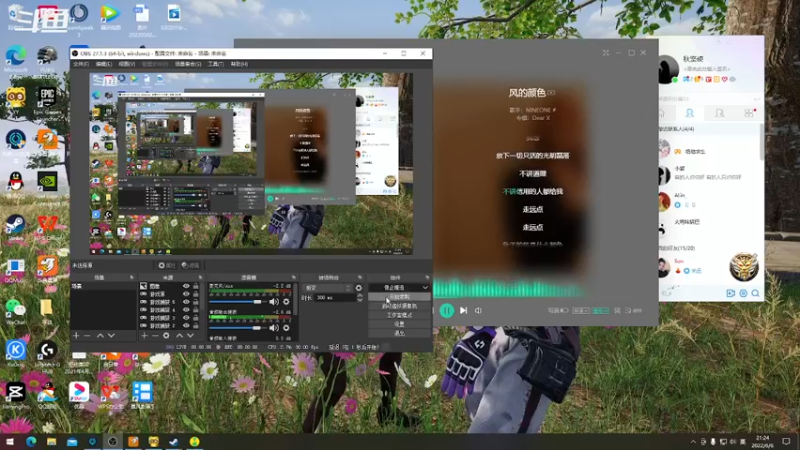Click 退出 to exit OBS
The image size is (800, 450).
click(x=399, y=333)
